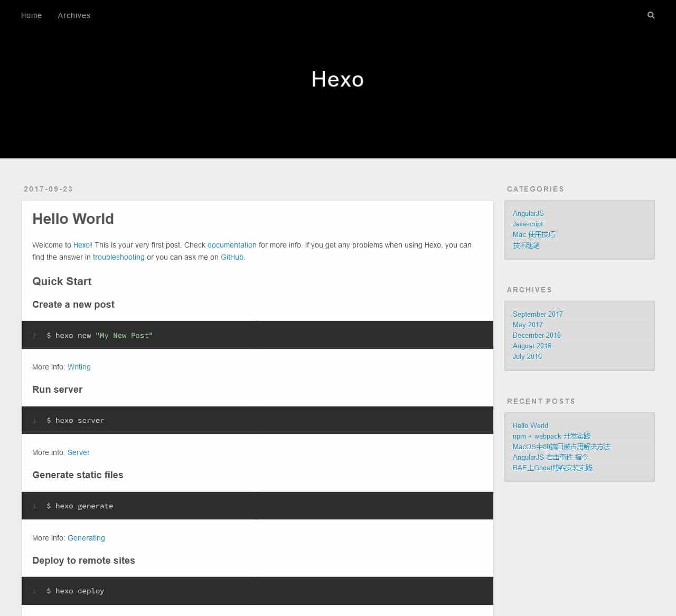This screenshot has height=616, width=676.
Task: Open MacOS中80端口被占用解决方法 recent post
Action: (x=561, y=447)
